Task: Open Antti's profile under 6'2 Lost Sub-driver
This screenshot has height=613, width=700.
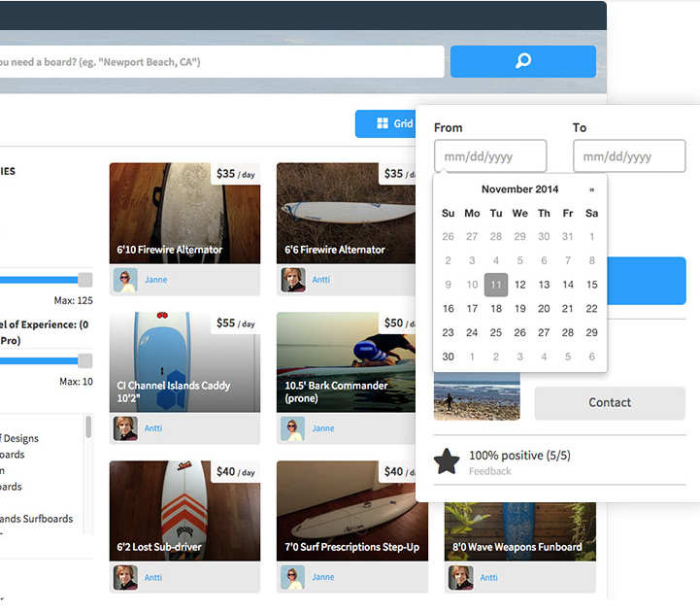Action: pos(153,577)
